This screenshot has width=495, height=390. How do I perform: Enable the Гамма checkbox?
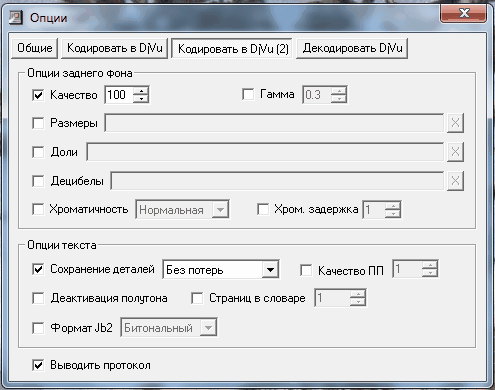[x=248, y=94]
